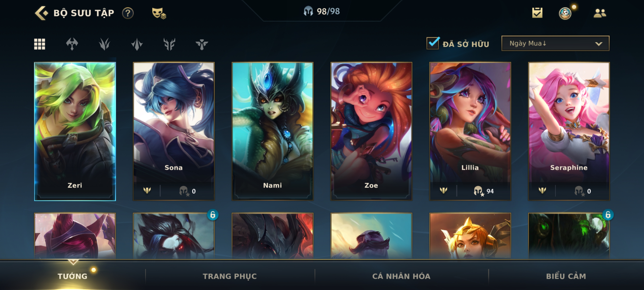The image size is (644, 290).
Task: Switch to the TRANG PHỤC tab
Action: (229, 276)
